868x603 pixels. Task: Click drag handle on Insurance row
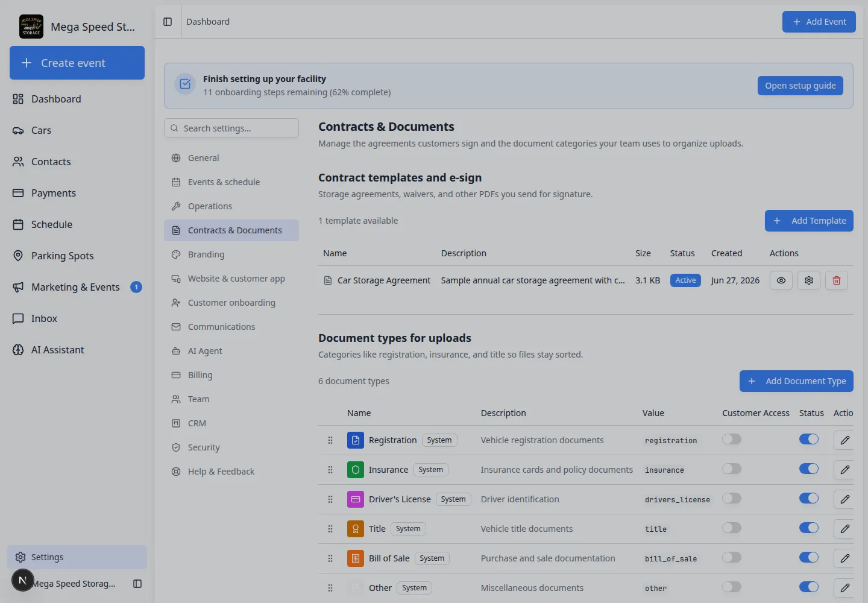point(330,470)
